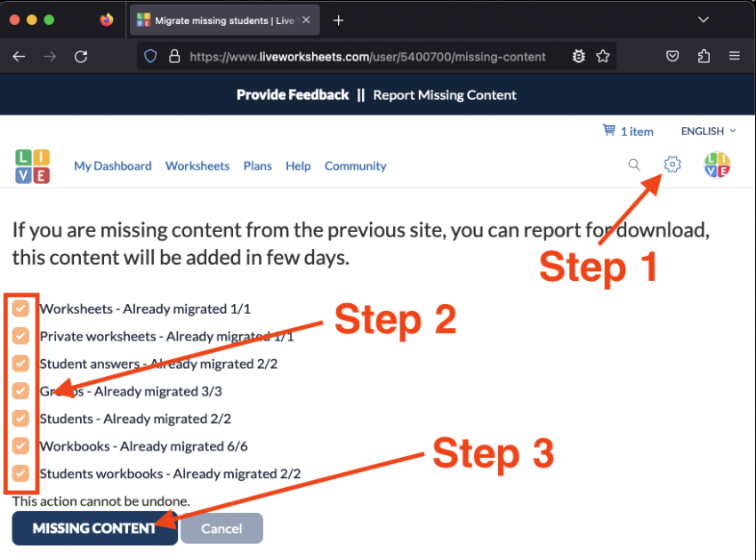Click the 'Worksheets - Already migrated 1/1' label

coord(145,309)
